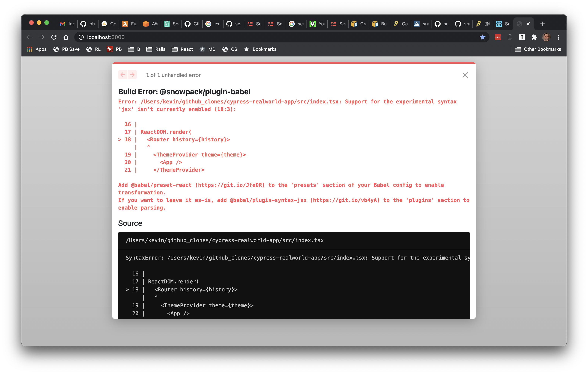Expand the B bookmarks folder
The image size is (588, 374).
click(x=134, y=49)
